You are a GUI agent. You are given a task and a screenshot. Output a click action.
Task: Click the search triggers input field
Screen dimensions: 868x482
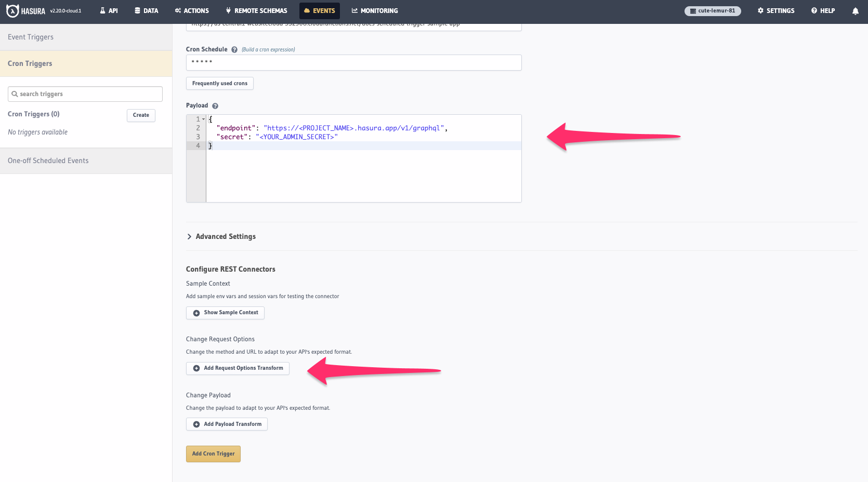point(85,93)
